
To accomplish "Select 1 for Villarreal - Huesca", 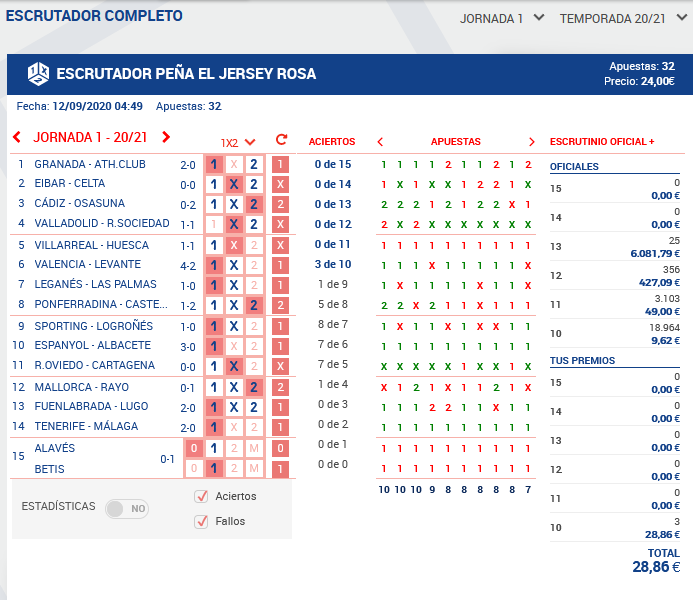I will [214, 245].
